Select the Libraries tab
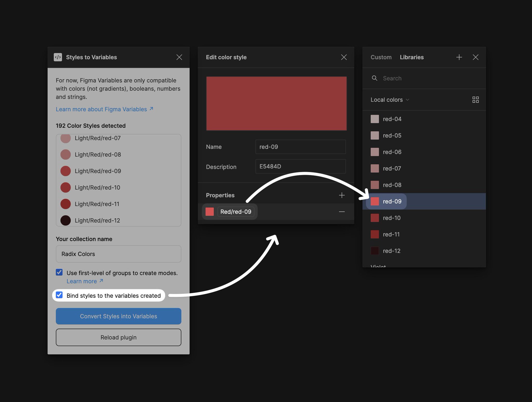532x402 pixels. click(412, 57)
